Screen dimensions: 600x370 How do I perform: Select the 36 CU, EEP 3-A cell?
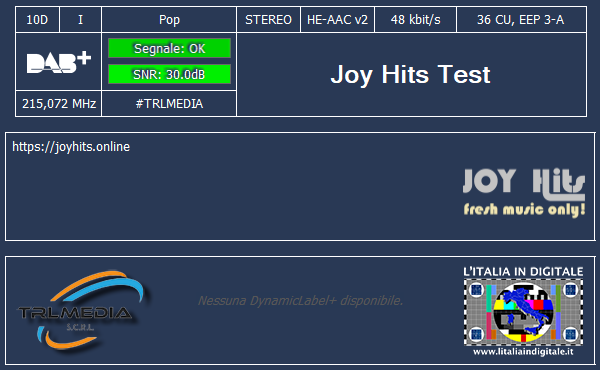521,20
